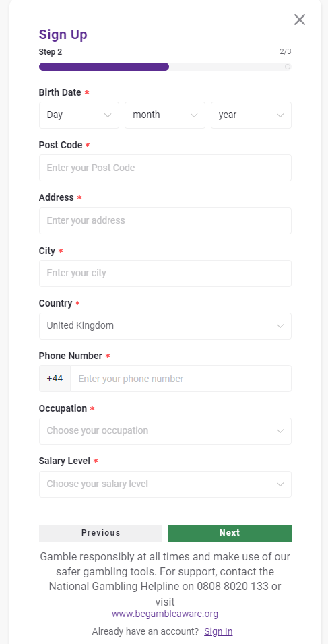328x644 pixels.
Task: Click the +44 country code prefix
Action: coord(55,379)
